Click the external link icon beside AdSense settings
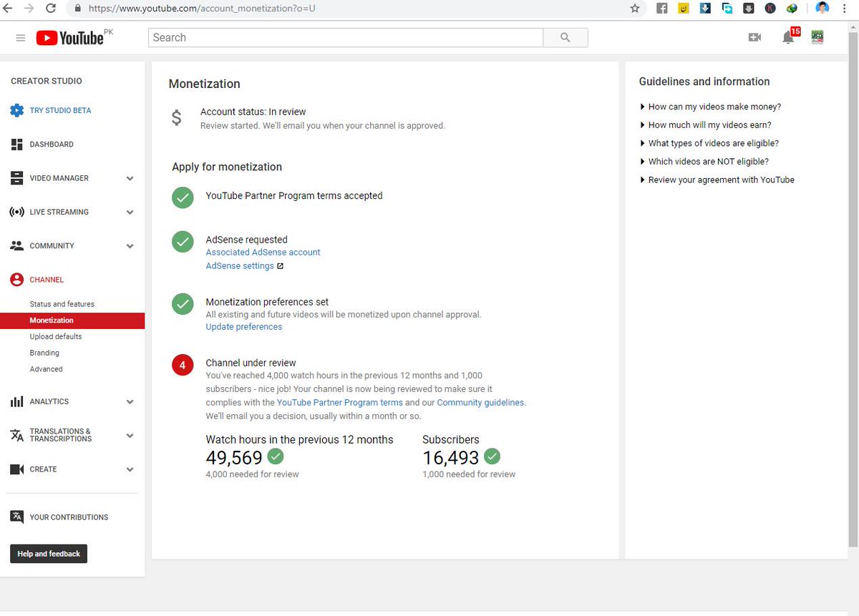Viewport: 859px width, 616px height. (x=280, y=266)
